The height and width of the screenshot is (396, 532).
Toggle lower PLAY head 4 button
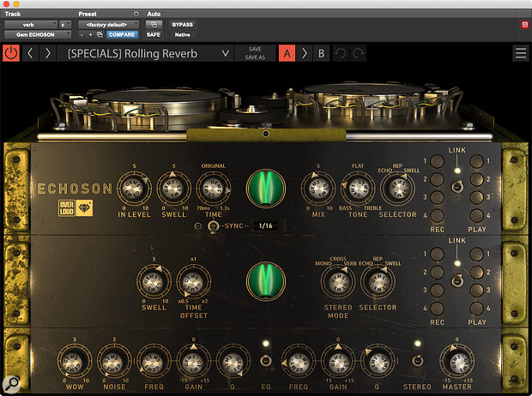[477, 309]
